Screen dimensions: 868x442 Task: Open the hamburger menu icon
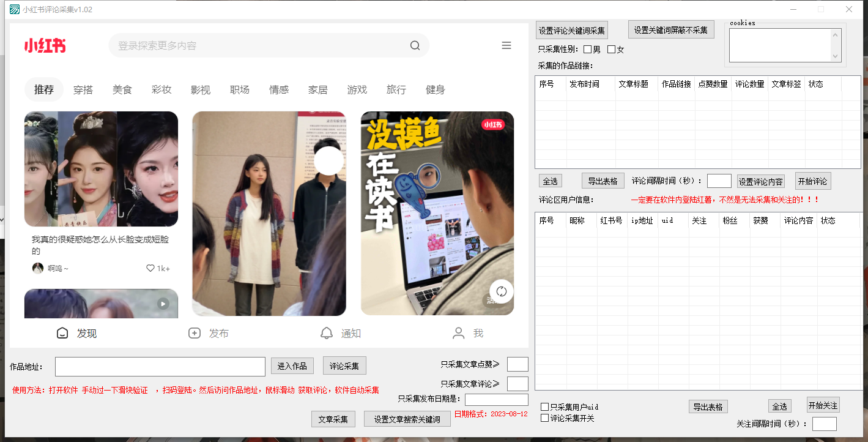(x=506, y=45)
